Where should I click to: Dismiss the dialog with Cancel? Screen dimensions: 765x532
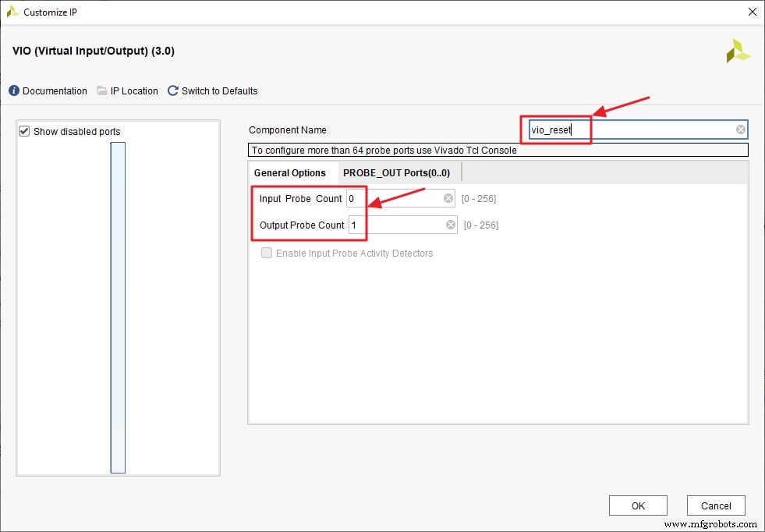[715, 505]
